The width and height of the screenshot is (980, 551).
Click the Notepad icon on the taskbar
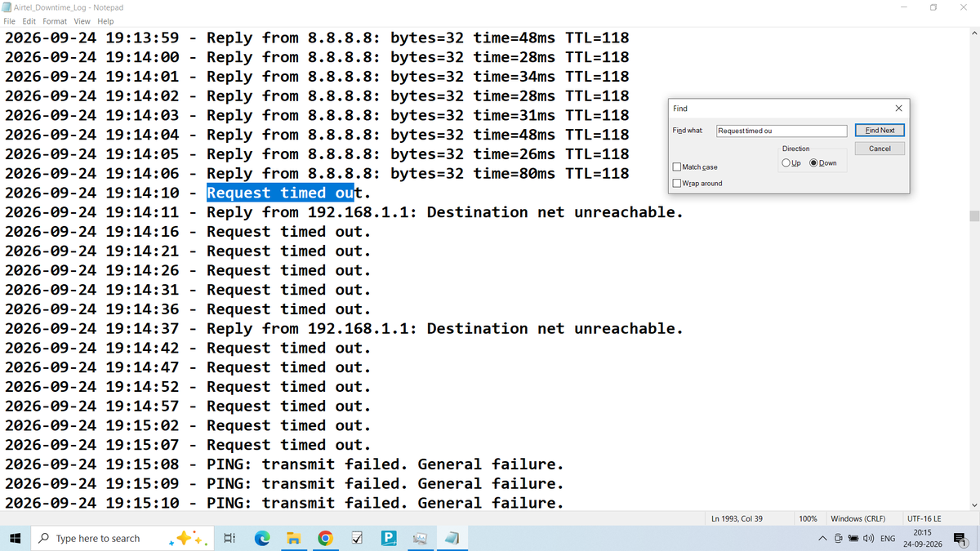tap(452, 538)
